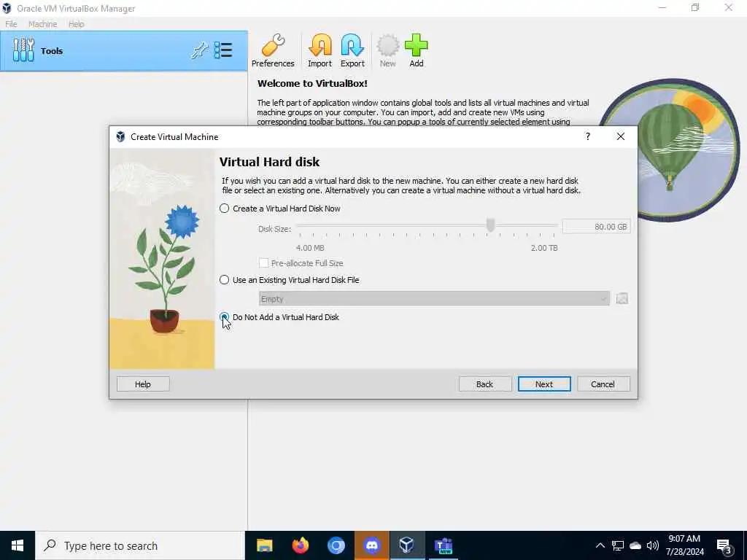Click the Help button in dialog
Screen dimensions: 747x560
click(x=143, y=384)
